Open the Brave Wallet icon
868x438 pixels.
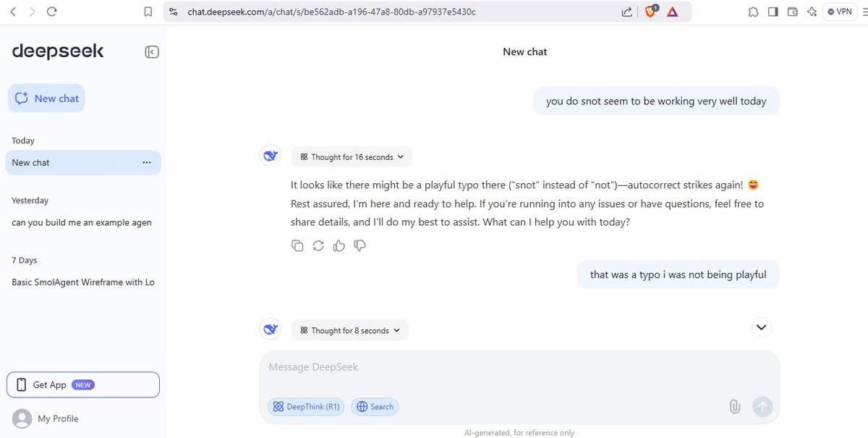coord(793,12)
